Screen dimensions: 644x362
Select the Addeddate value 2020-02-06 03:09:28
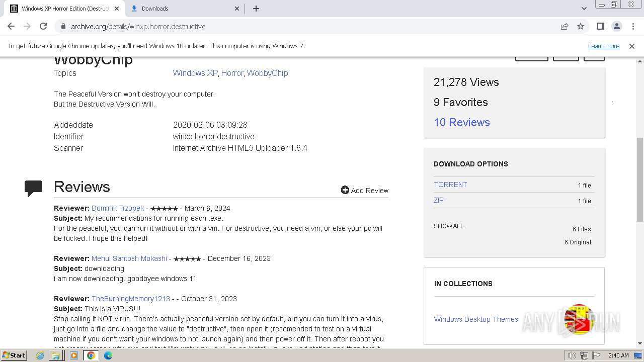[x=210, y=125]
